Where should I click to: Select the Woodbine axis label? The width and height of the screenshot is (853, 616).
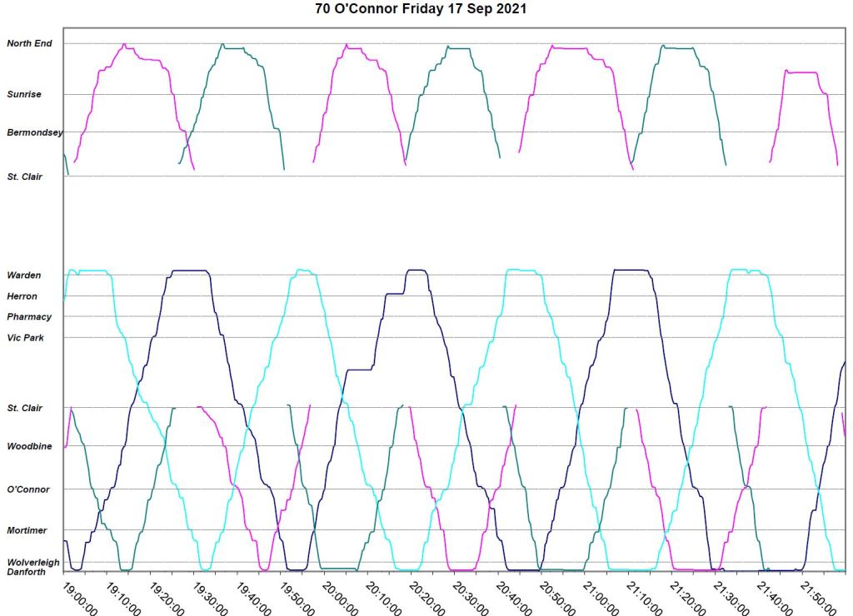coord(29,447)
